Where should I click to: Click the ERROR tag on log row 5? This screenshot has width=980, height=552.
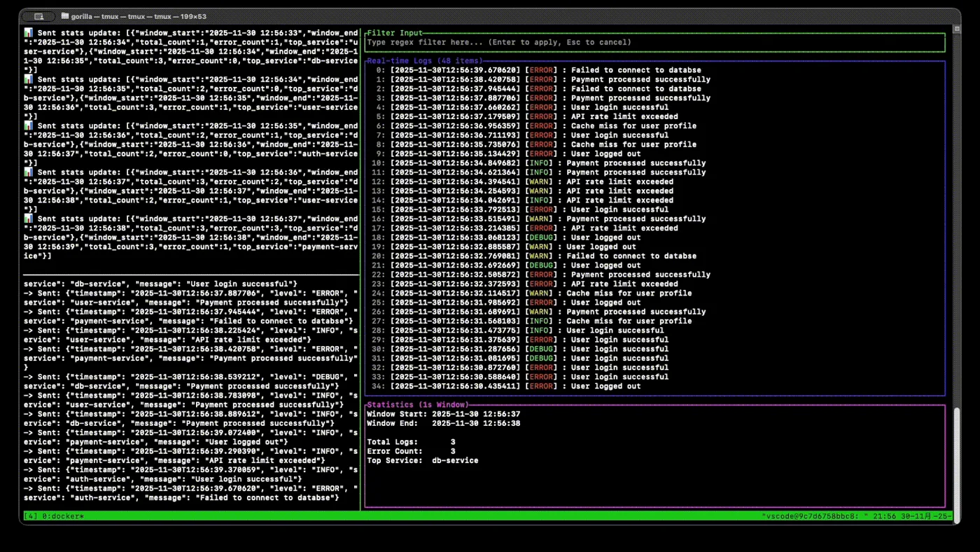click(x=542, y=116)
